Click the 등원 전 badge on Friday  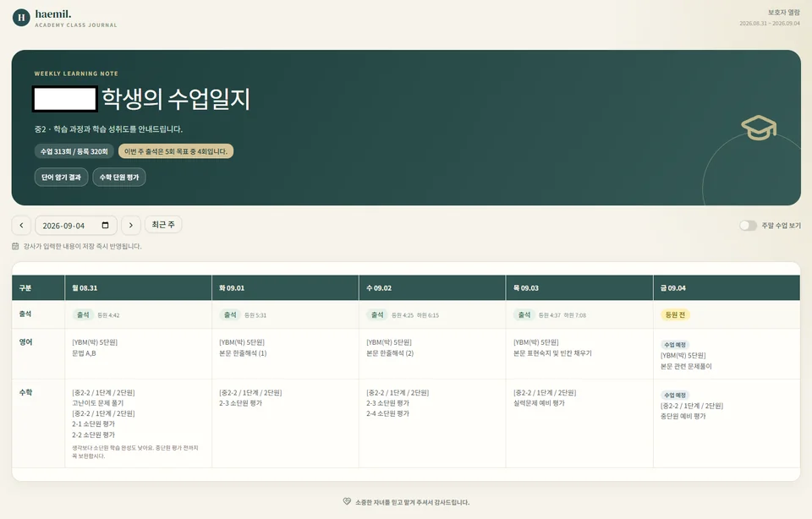click(675, 314)
